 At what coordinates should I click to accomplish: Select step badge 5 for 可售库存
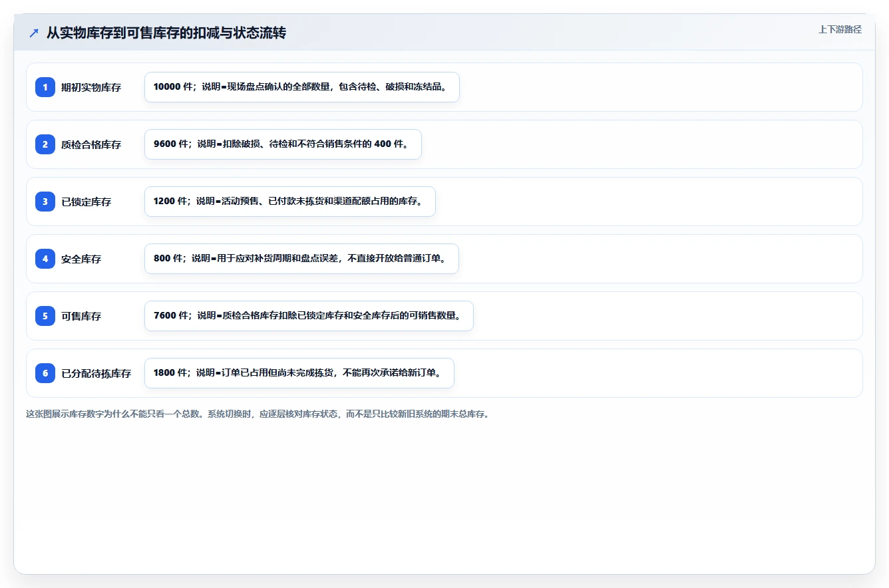click(x=45, y=316)
